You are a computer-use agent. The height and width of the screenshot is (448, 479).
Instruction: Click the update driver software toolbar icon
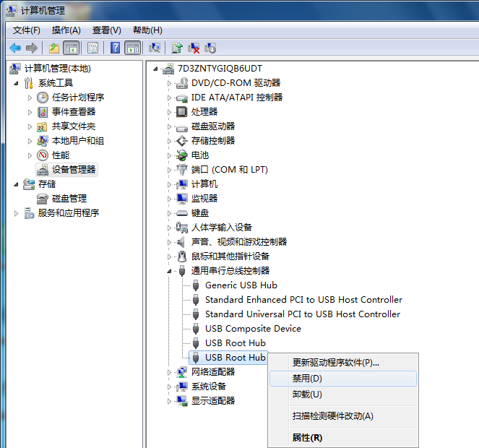pyautogui.click(x=176, y=48)
